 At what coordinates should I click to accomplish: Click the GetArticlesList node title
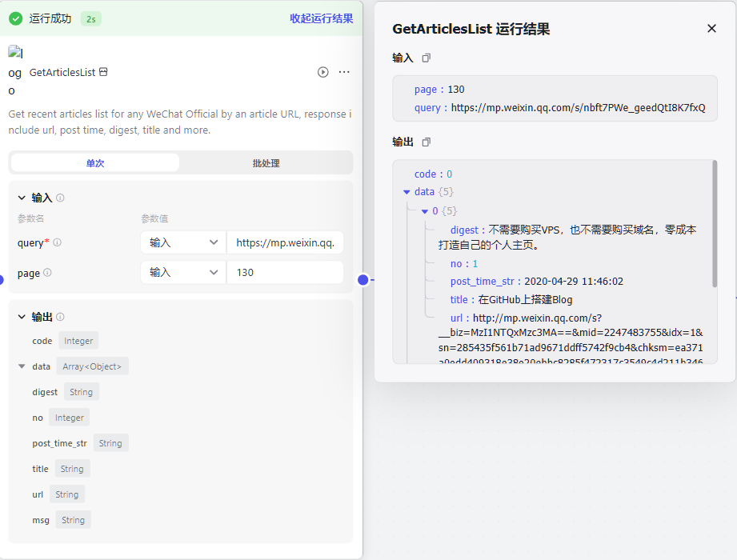click(x=62, y=72)
